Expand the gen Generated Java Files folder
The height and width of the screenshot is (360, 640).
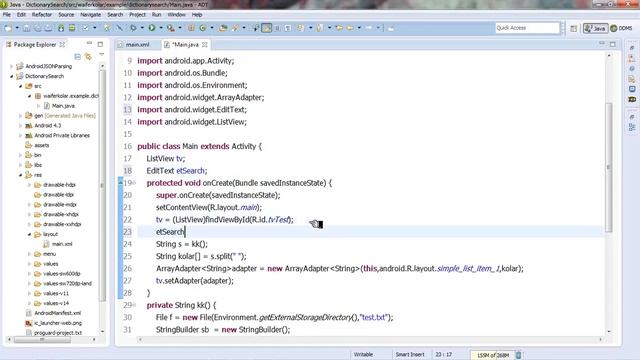coord(20,116)
